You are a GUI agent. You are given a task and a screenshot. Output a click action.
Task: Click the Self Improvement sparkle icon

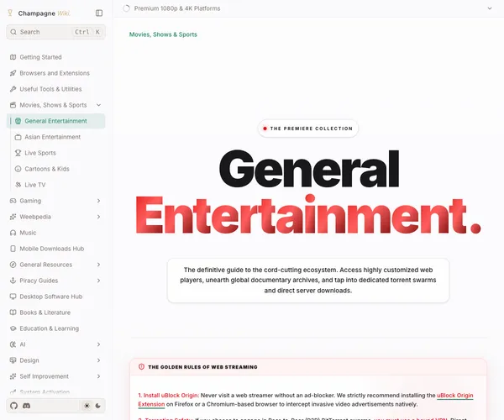tap(13, 376)
